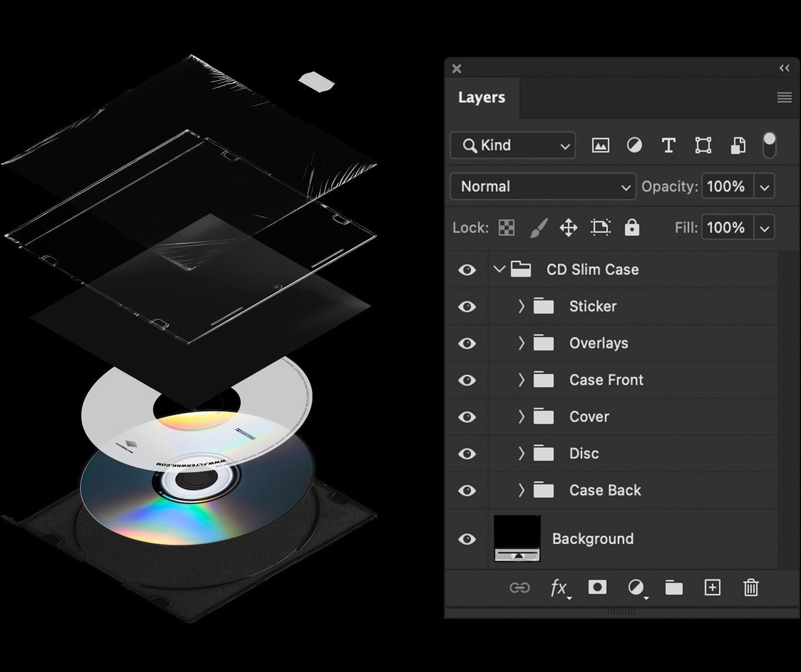Open the blending mode dropdown

pyautogui.click(x=542, y=186)
